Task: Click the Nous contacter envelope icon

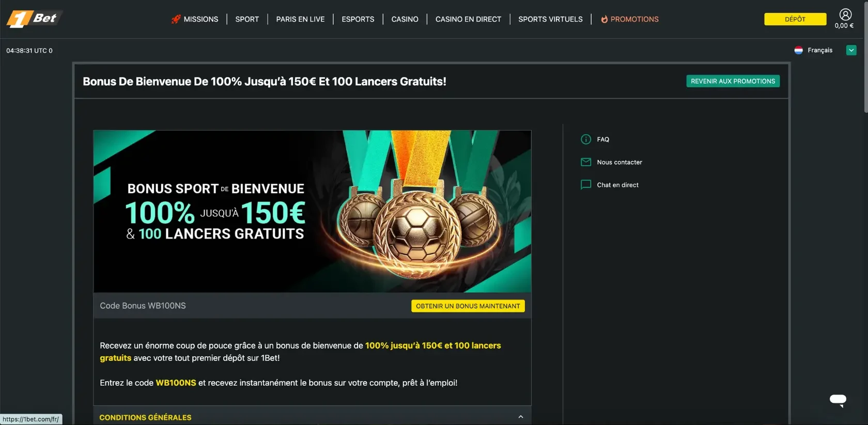Action: point(586,162)
